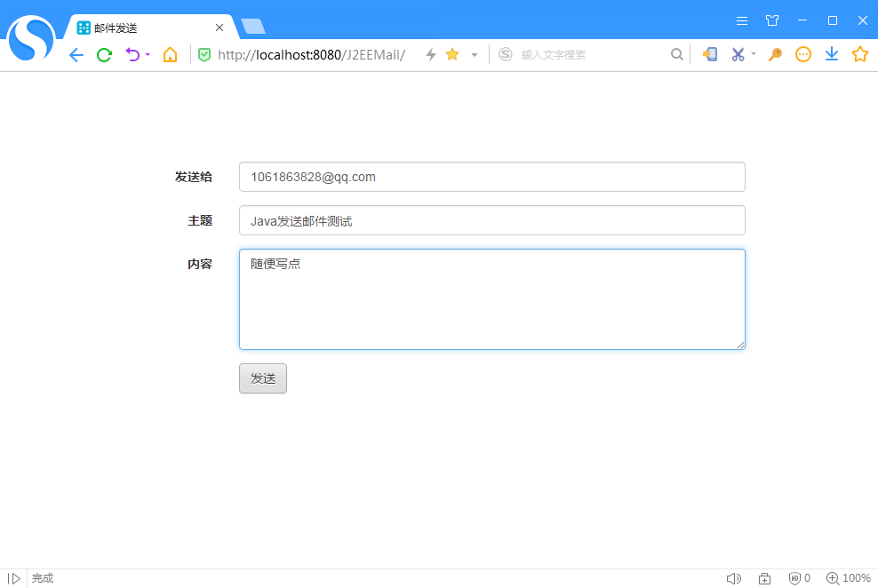Open the hamburger menu at top right
The height and width of the screenshot is (588, 878).
[742, 20]
